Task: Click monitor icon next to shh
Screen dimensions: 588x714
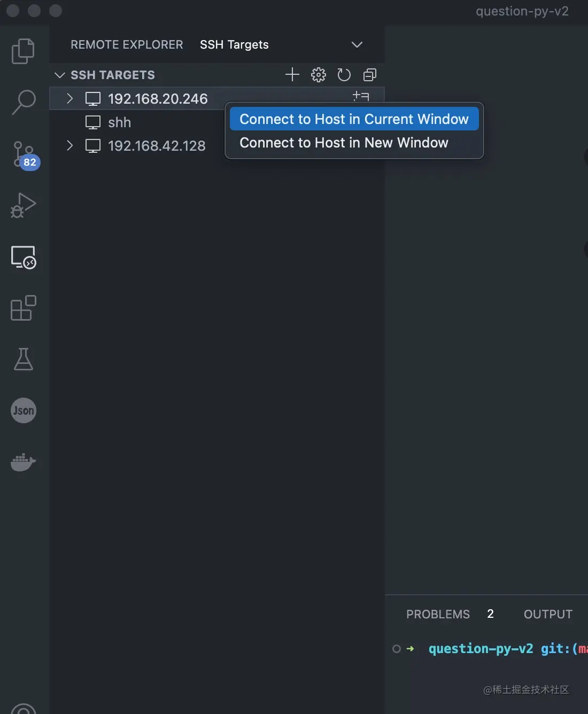Action: 93,122
